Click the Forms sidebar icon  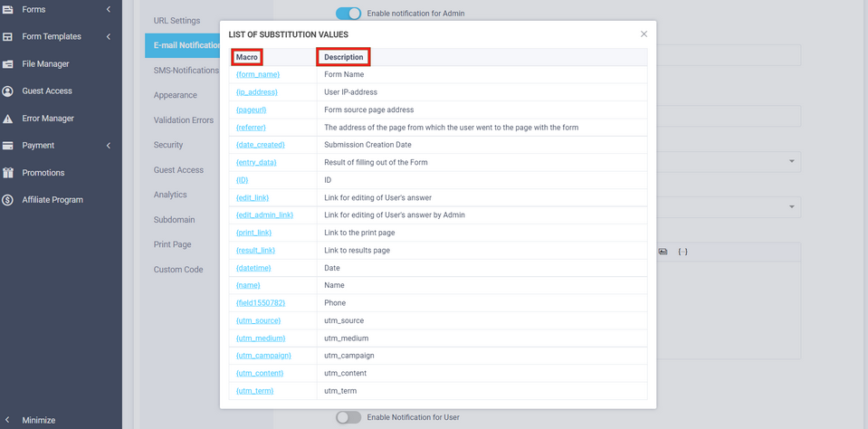pyautogui.click(x=8, y=10)
